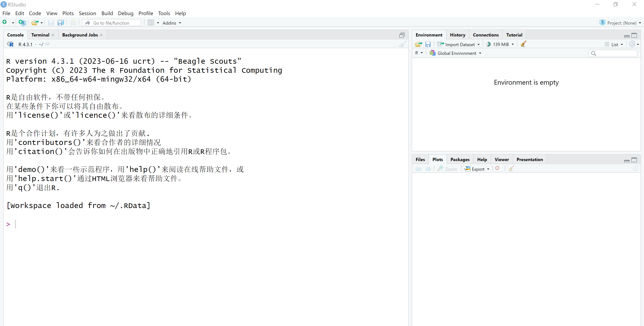644x326 pixels.
Task: Click the Save All documents icon
Action: pyautogui.click(x=61, y=23)
